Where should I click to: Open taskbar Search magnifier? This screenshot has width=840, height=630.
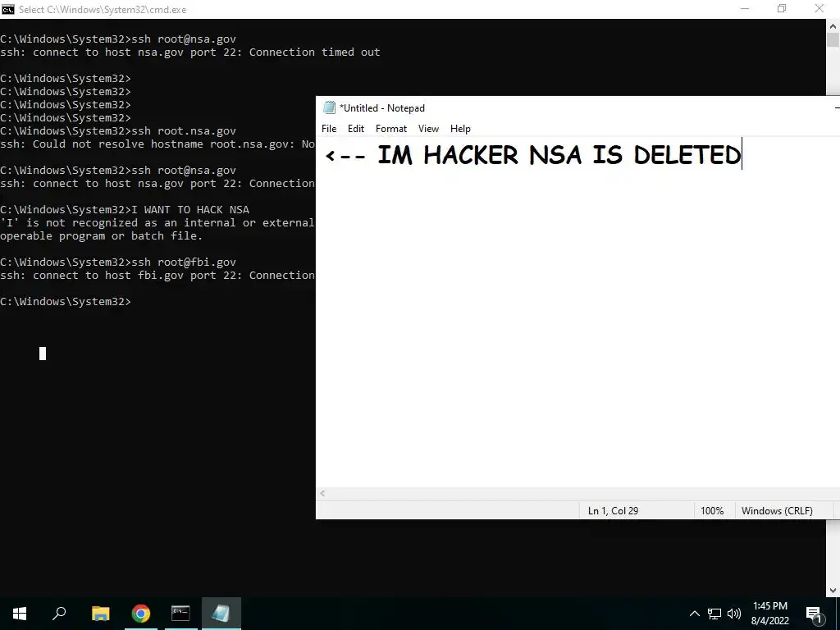coord(59,613)
